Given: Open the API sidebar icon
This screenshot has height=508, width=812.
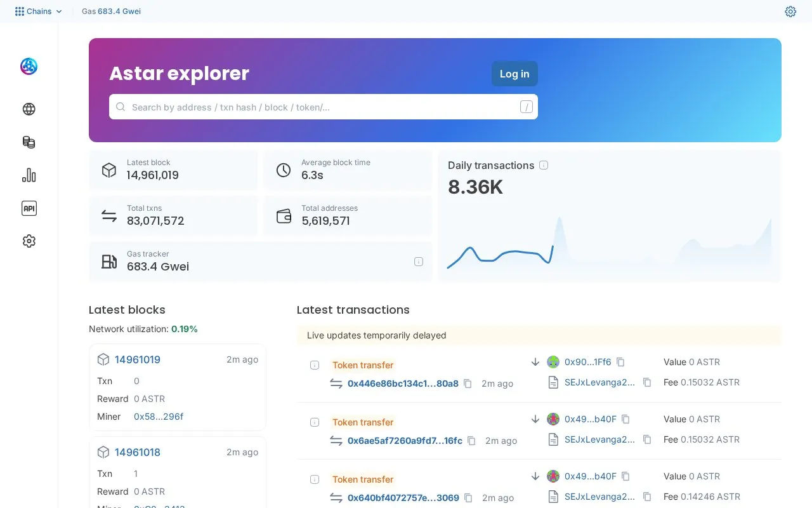Looking at the screenshot, I should [29, 208].
